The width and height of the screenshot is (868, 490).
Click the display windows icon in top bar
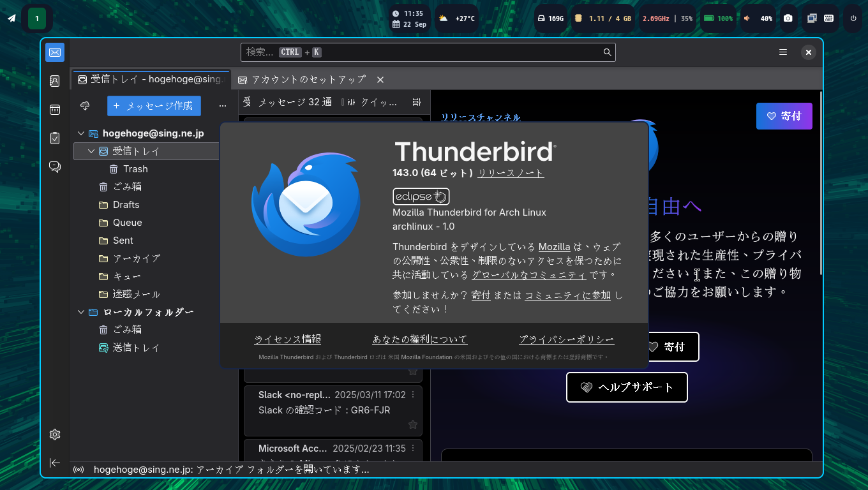812,19
